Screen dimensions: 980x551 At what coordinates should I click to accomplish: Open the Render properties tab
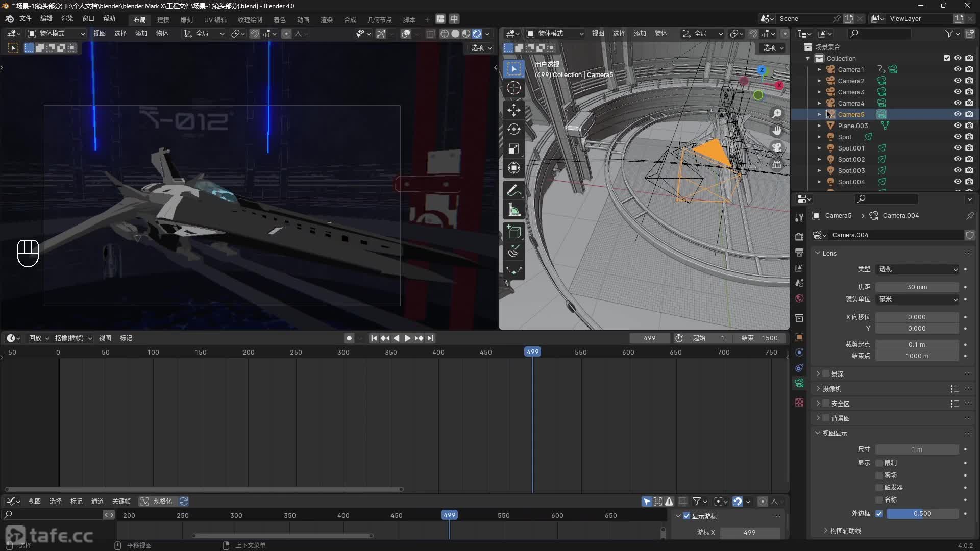[799, 237]
